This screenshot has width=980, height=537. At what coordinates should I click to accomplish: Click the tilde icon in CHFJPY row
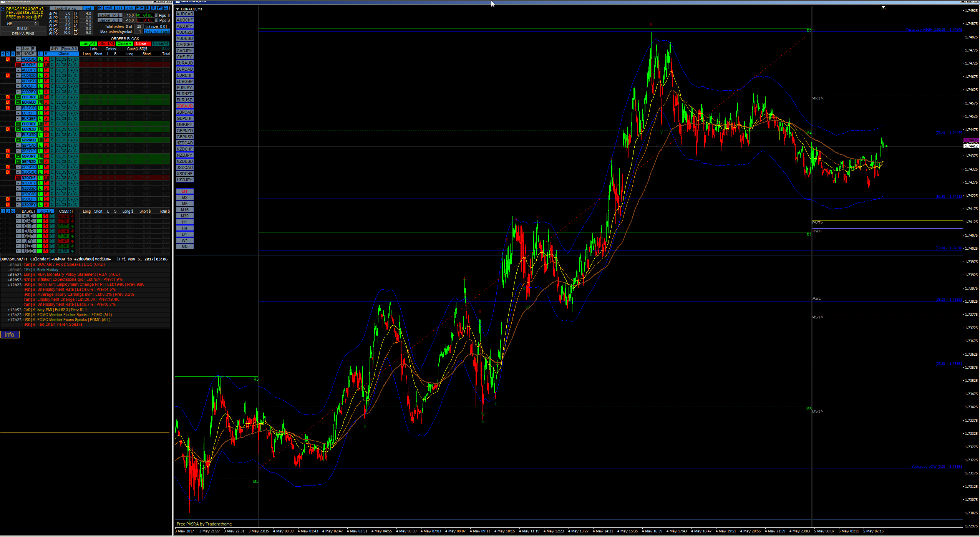coord(18,97)
